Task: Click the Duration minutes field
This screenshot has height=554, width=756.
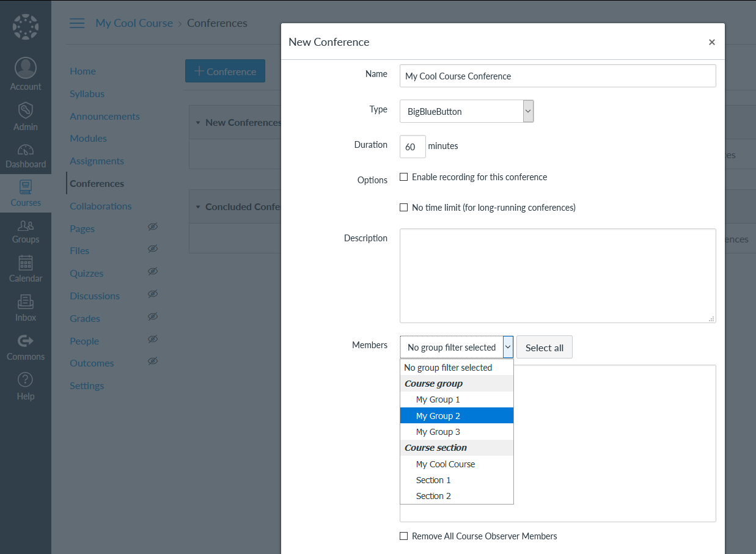Action: (x=413, y=147)
